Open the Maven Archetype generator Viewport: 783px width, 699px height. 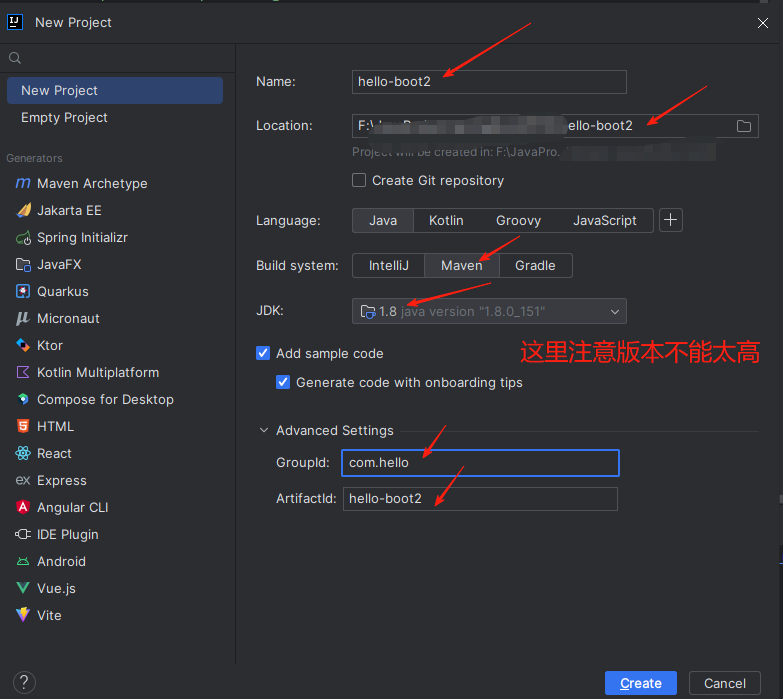[115, 183]
